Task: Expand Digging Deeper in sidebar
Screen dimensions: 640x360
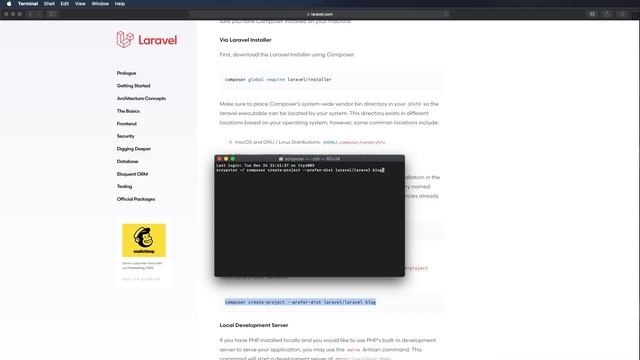Action: [x=134, y=149]
